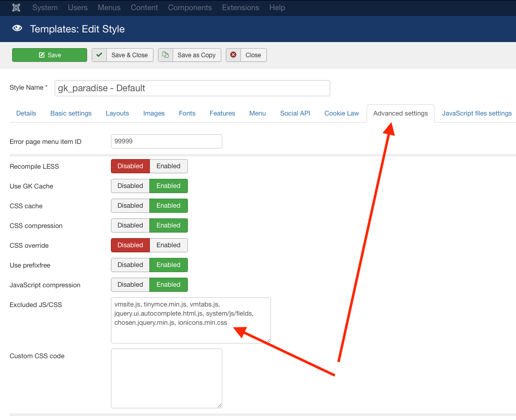Click the red X icon on Close

point(233,55)
